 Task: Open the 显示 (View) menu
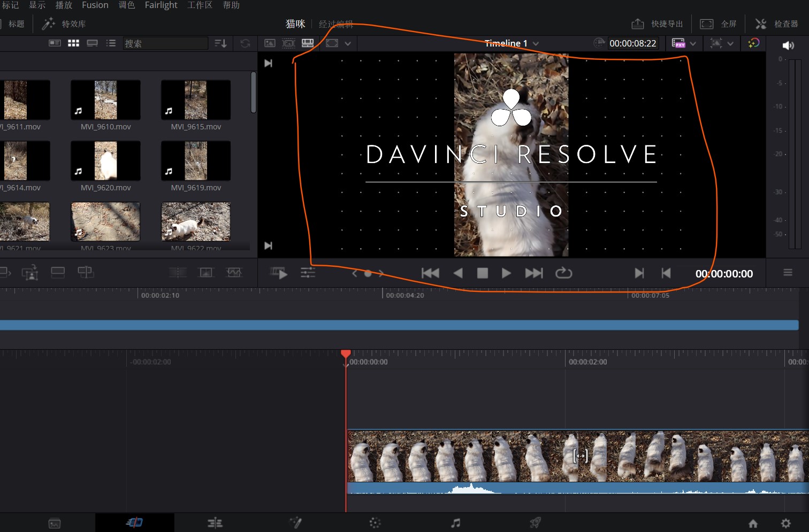pos(37,5)
